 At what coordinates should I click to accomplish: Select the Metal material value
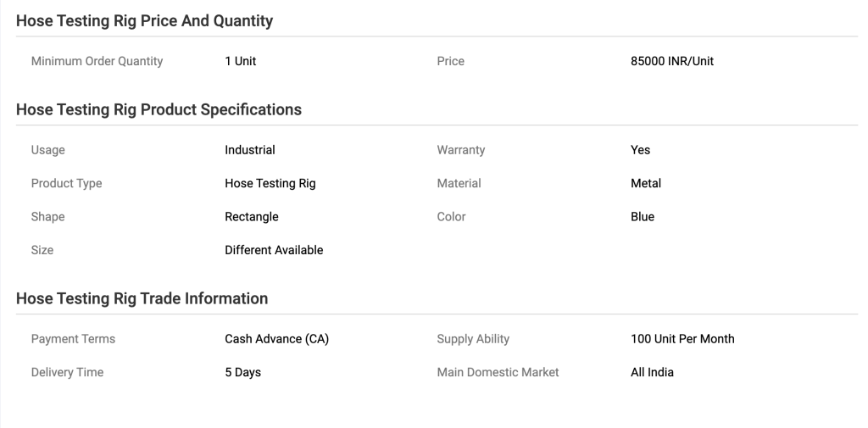646,183
